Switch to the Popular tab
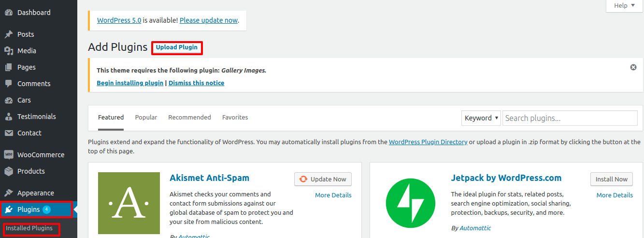 pyautogui.click(x=146, y=118)
